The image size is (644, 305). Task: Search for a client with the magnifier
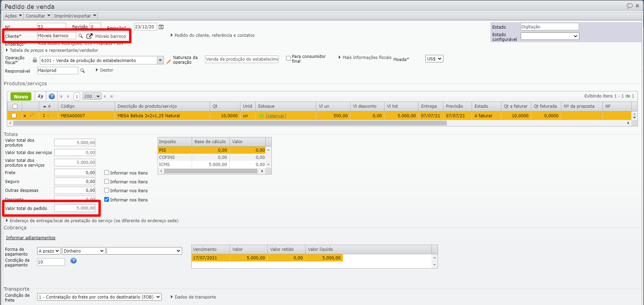tap(81, 36)
